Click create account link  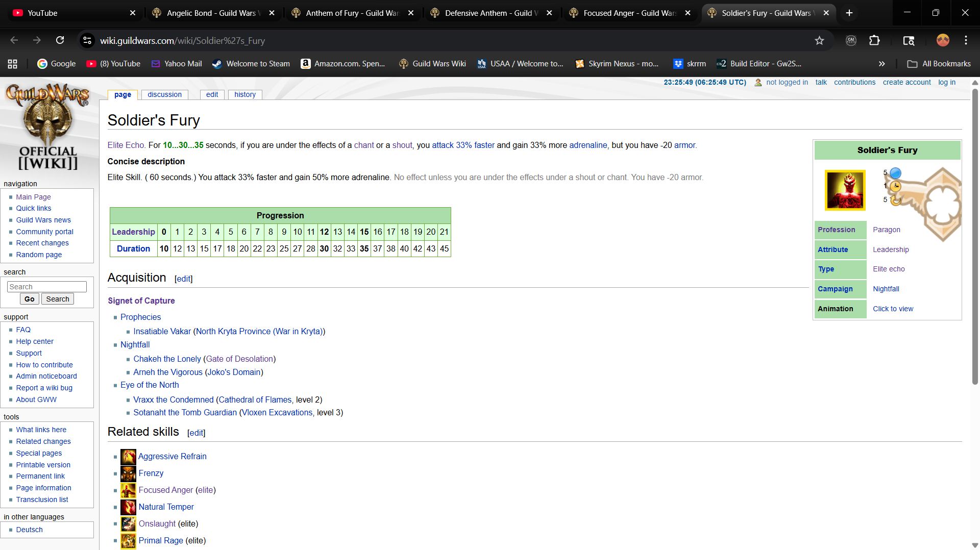(x=906, y=82)
